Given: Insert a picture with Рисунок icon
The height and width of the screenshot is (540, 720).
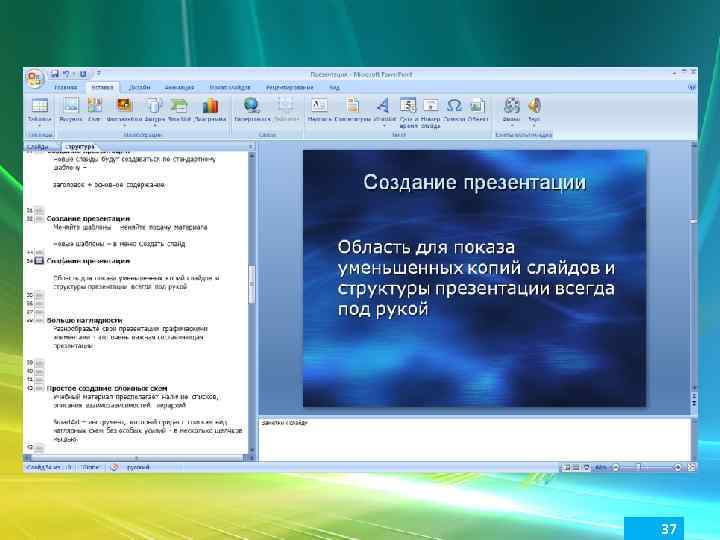Looking at the screenshot, I should 71,105.
